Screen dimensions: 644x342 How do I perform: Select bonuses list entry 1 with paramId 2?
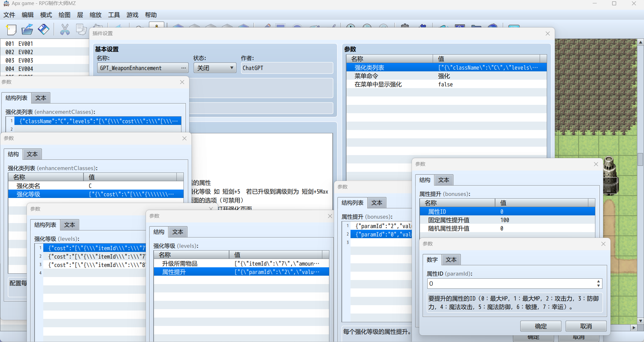[x=381, y=226]
